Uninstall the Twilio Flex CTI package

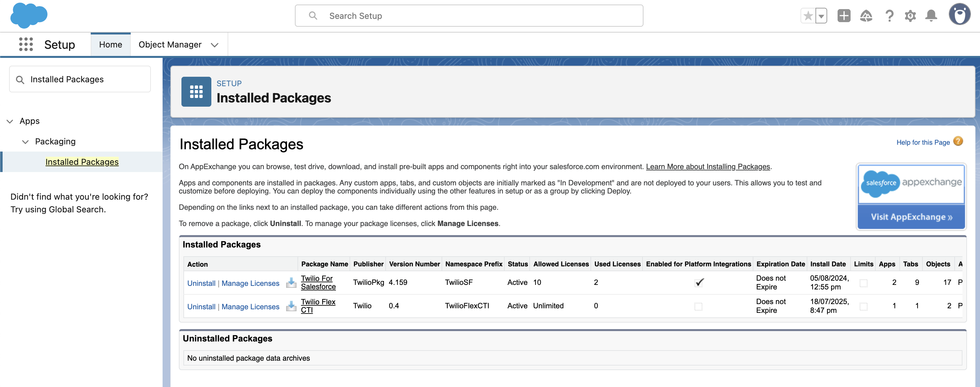201,307
